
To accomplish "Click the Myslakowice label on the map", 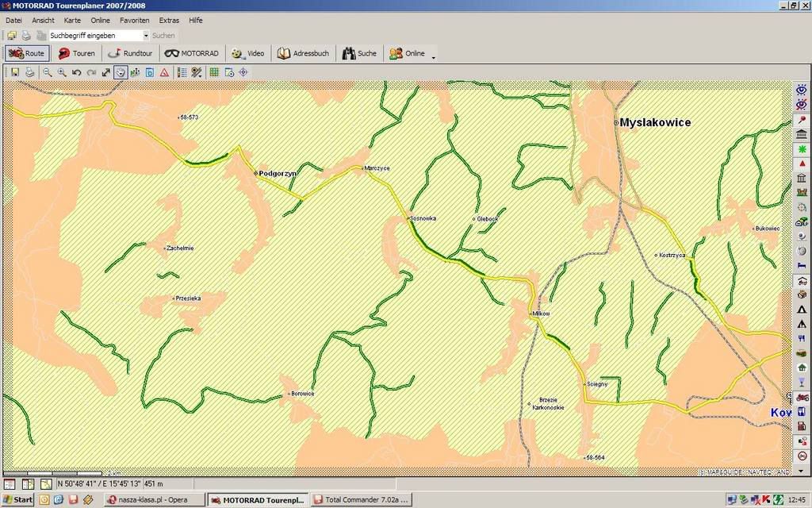I will 655,123.
